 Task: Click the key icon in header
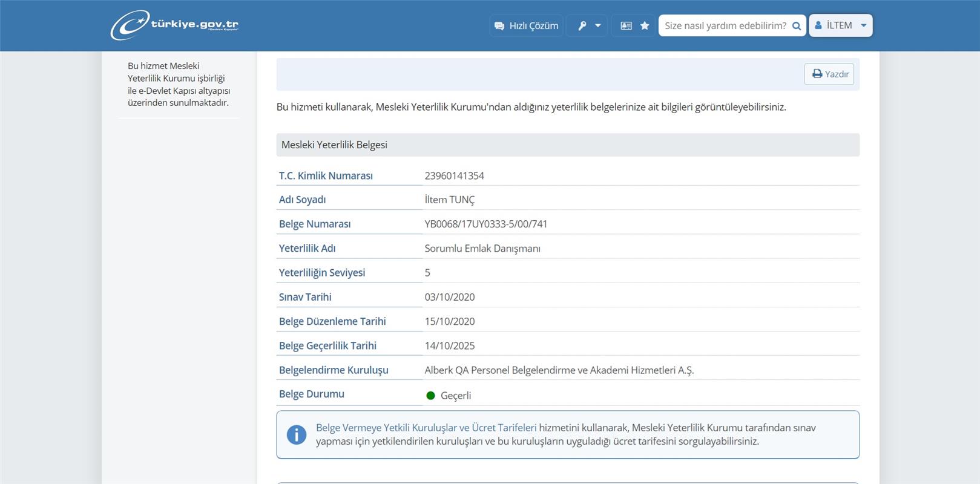pyautogui.click(x=582, y=26)
